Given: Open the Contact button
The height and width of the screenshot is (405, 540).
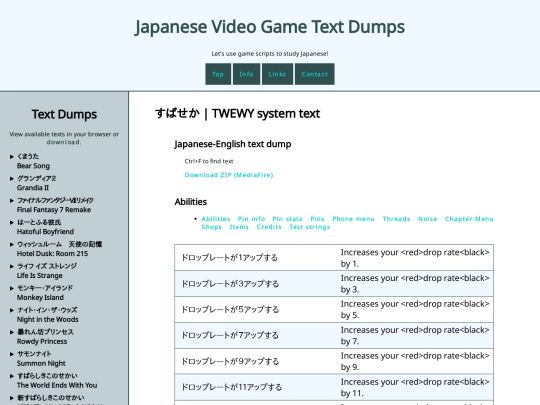Looking at the screenshot, I should click(x=314, y=74).
